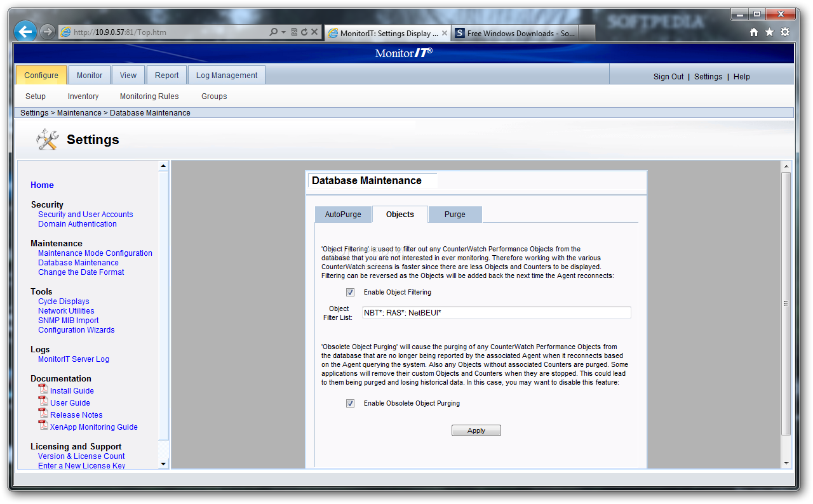
Task: Open the Log Management main tab
Action: (227, 76)
